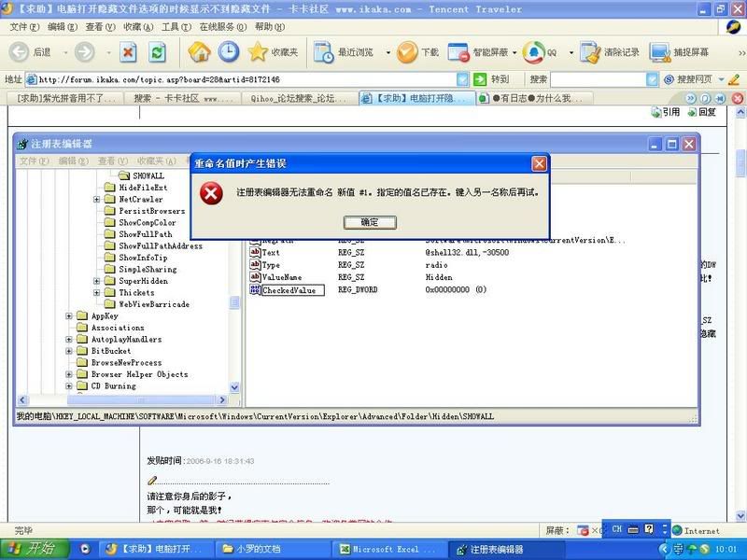This screenshot has height=560, width=747.
Task: Open the 收藏夹 favorites star button
Action: point(273,52)
